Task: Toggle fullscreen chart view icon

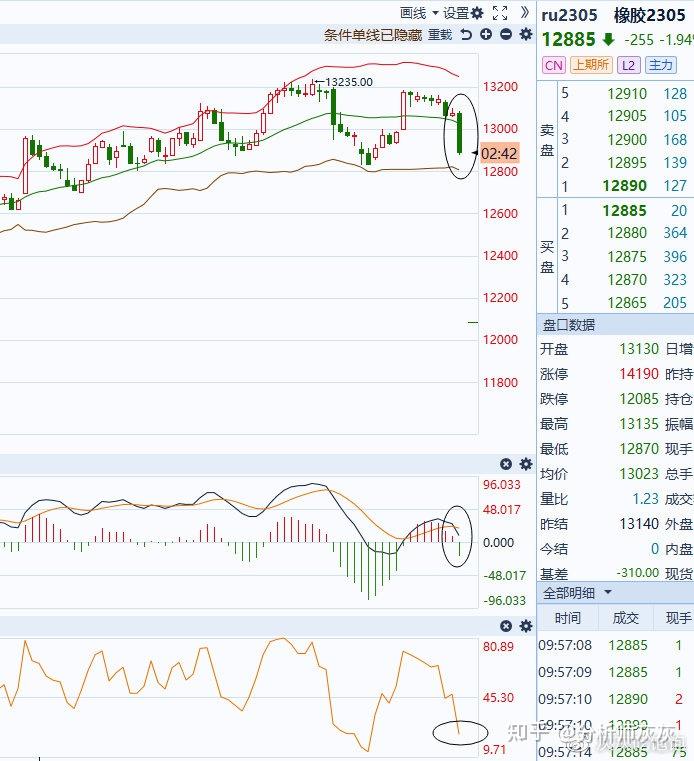Action: click(x=500, y=13)
